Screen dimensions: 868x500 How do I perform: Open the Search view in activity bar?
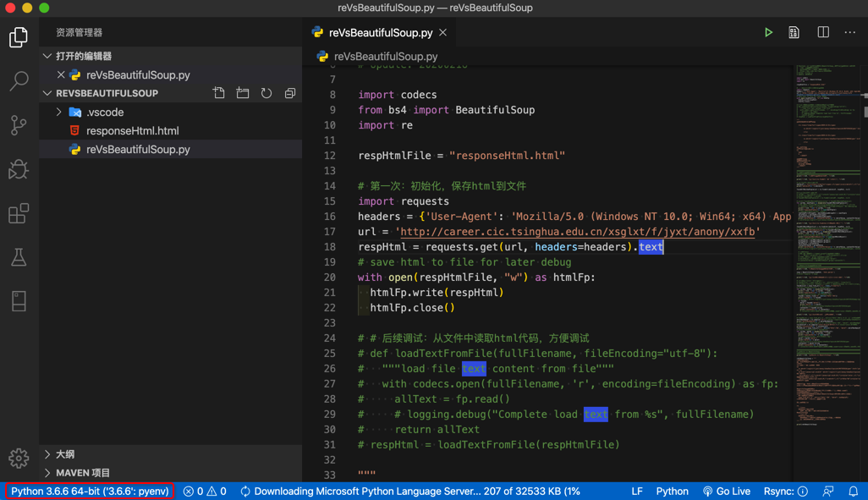click(19, 81)
